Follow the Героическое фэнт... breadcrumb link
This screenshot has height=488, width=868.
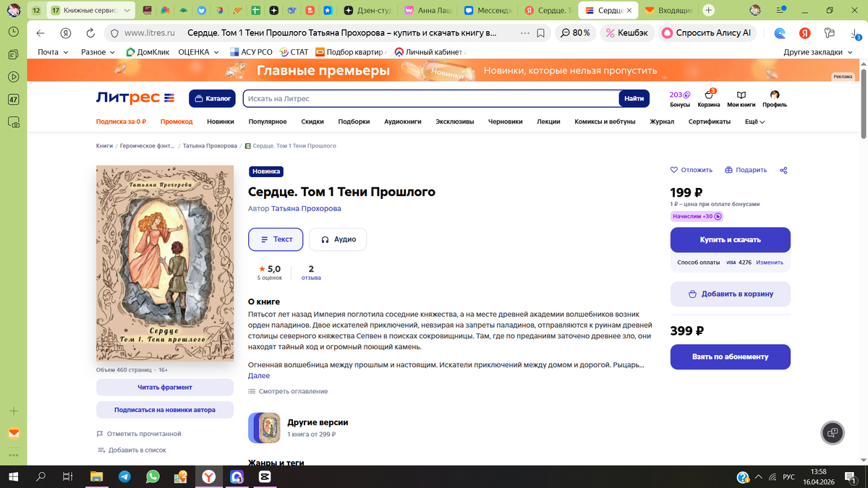click(147, 146)
